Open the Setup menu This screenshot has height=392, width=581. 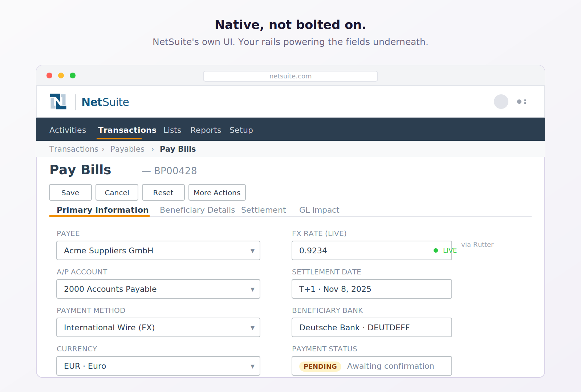click(241, 130)
